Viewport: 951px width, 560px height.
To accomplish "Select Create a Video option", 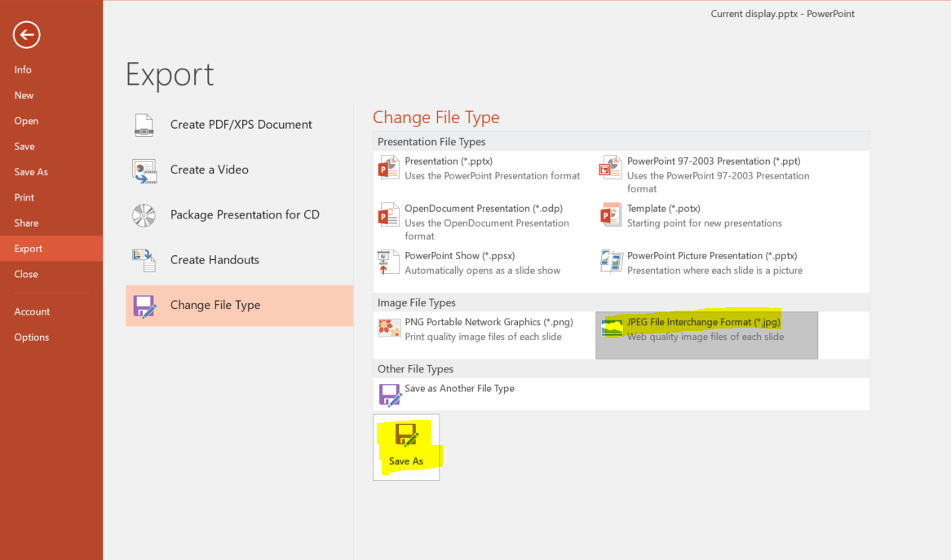I will click(x=240, y=170).
